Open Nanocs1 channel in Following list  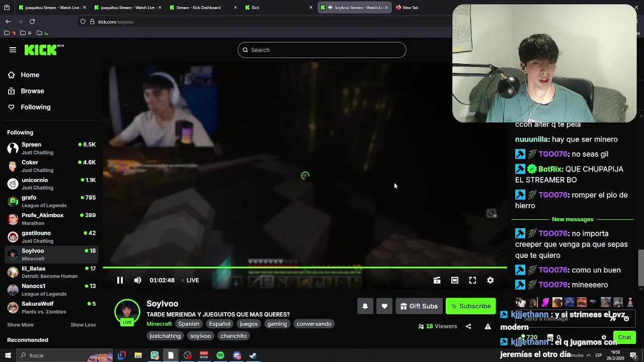(51, 290)
